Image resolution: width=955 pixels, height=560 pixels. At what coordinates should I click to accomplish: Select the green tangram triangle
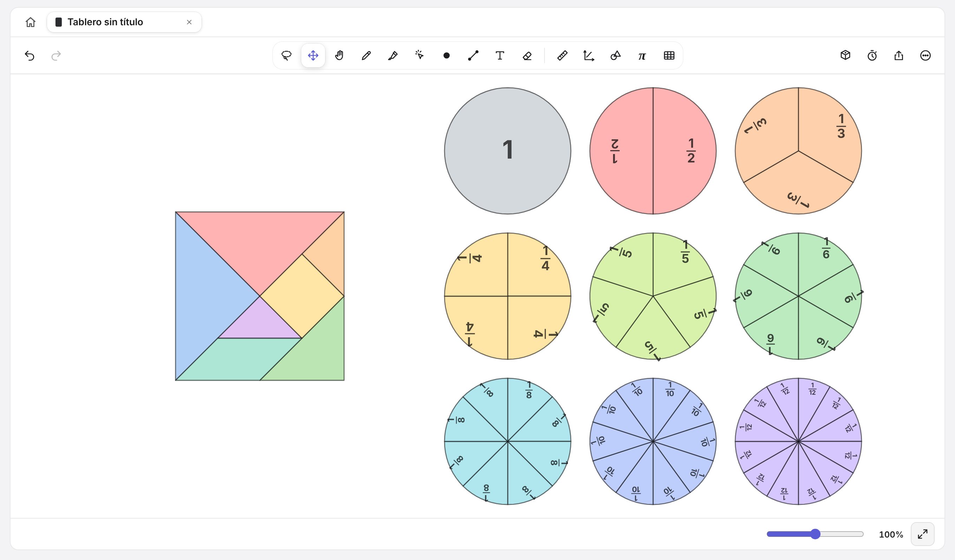[316, 352]
